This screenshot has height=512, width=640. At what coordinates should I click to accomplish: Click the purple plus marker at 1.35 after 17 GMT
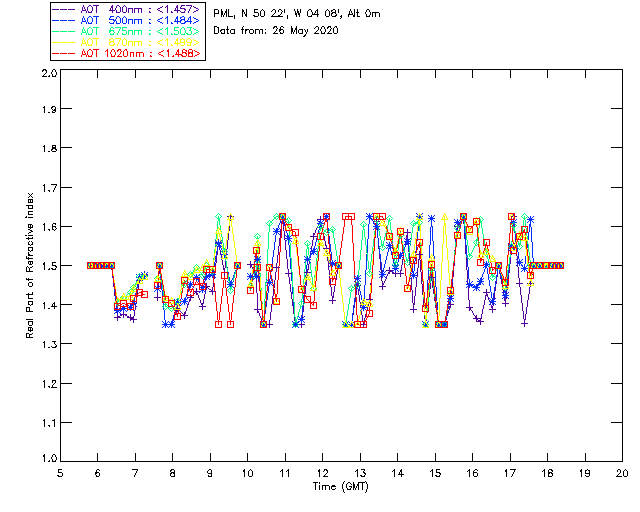pos(524,324)
